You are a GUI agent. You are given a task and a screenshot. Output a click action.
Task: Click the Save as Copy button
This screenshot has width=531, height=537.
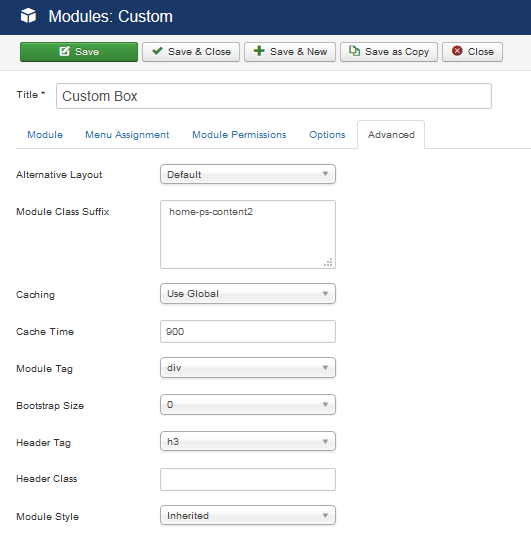coord(389,52)
